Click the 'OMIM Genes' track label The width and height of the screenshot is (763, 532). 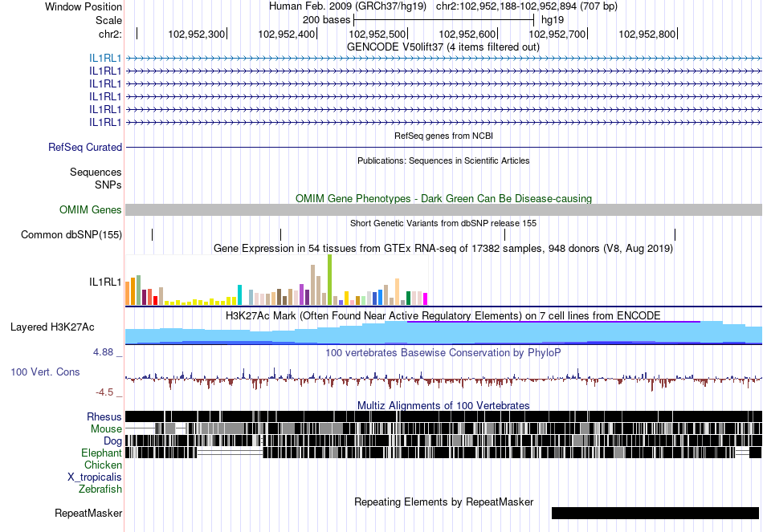coord(90,210)
